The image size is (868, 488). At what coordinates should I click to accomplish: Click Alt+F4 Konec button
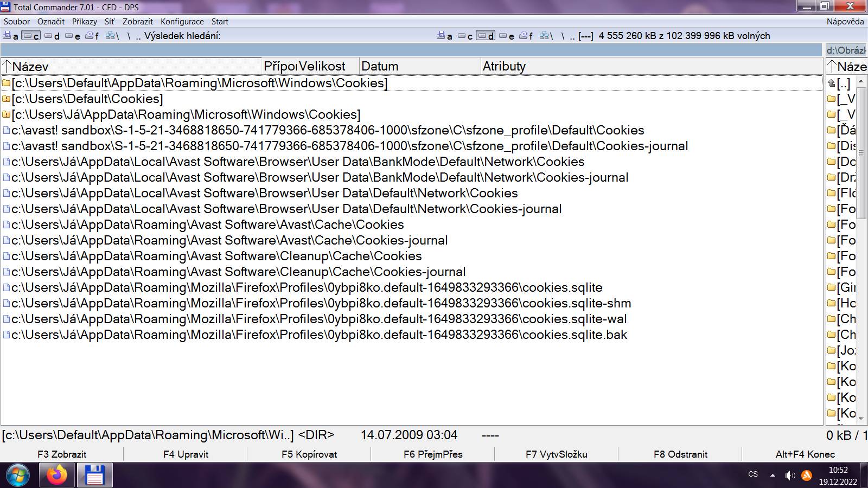pyautogui.click(x=805, y=454)
